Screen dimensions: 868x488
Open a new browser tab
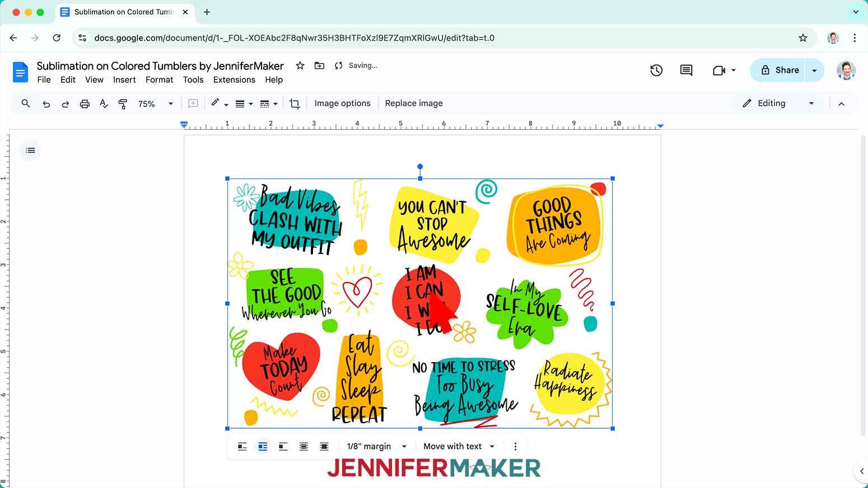[x=207, y=12]
